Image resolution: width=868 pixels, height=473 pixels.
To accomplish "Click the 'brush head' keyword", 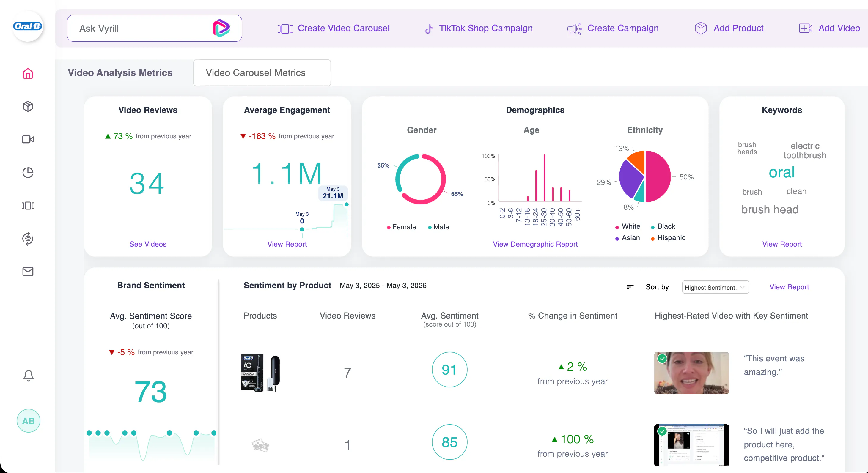I will pos(770,209).
